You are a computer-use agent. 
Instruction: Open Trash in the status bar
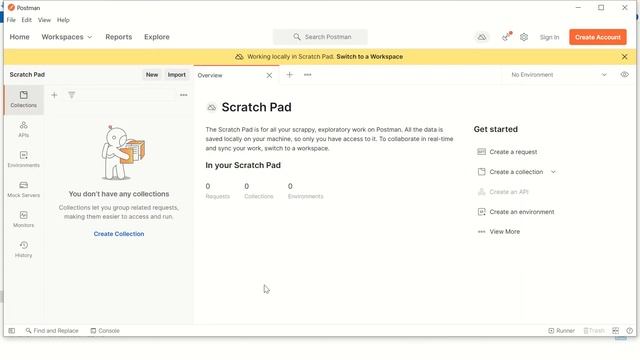594,331
